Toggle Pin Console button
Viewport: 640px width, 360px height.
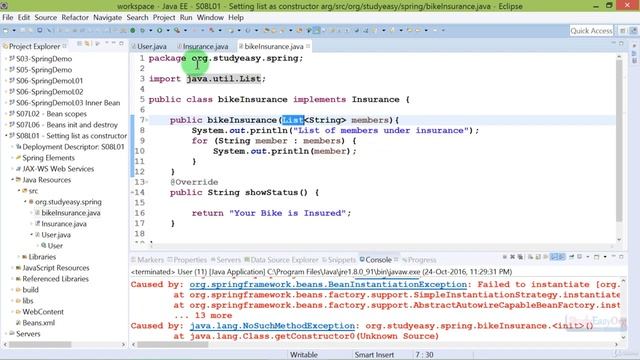tap(571, 257)
